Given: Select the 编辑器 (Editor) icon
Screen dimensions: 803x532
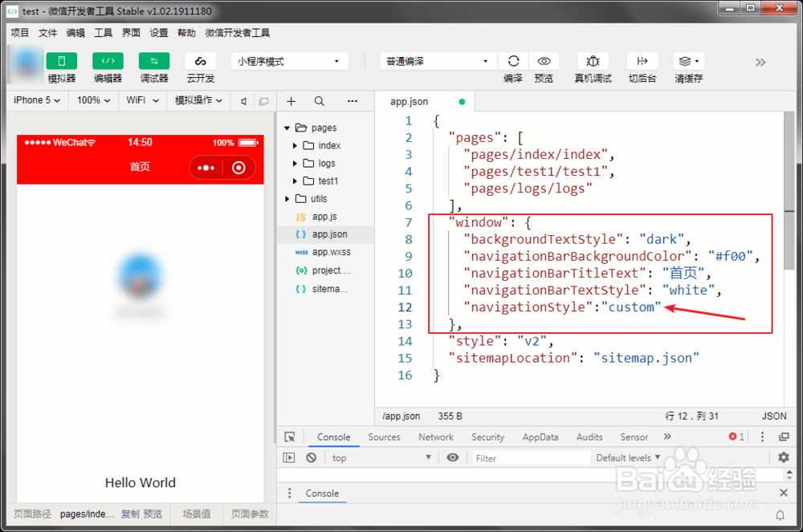Looking at the screenshot, I should [x=108, y=61].
